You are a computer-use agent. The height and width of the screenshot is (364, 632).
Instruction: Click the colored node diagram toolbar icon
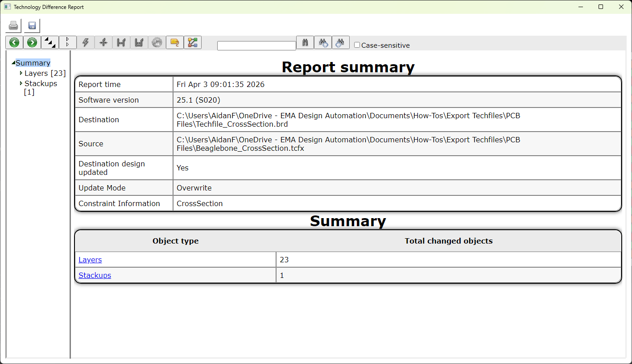[x=193, y=42]
